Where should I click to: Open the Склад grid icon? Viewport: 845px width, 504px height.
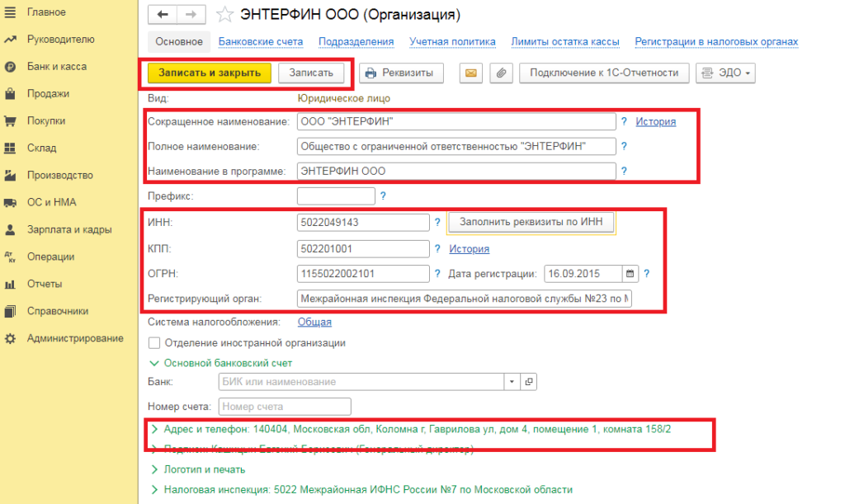10,148
